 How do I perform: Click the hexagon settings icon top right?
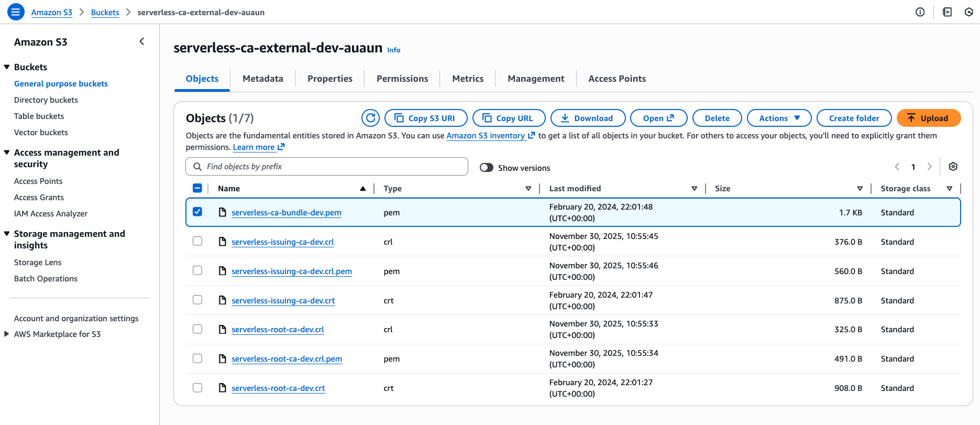tap(968, 12)
